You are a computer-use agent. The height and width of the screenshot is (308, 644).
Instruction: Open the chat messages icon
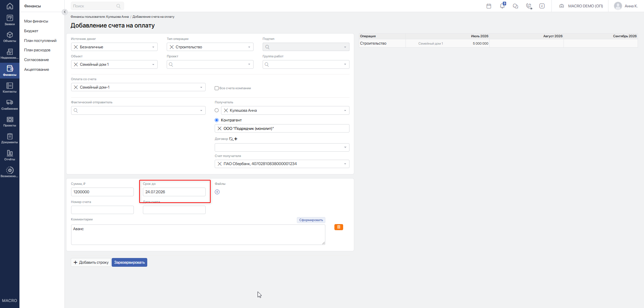pyautogui.click(x=516, y=6)
